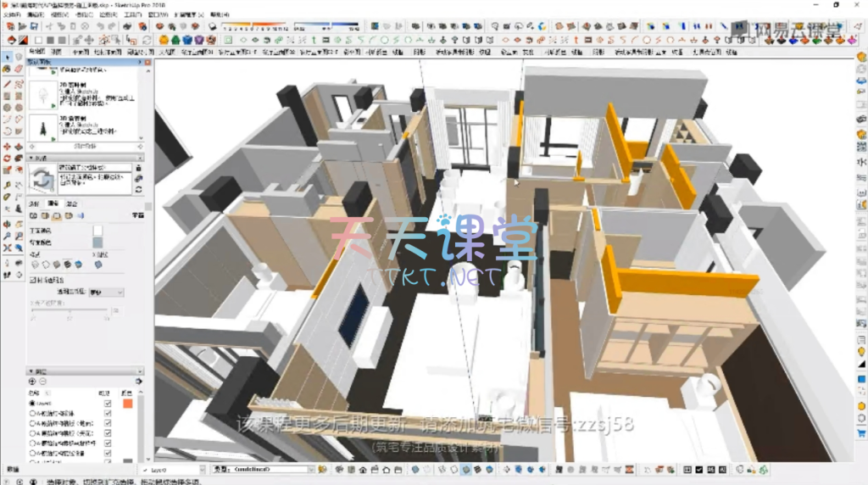The width and height of the screenshot is (868, 485).
Task: Activate the Move tool with red arrows
Action: pos(8,147)
